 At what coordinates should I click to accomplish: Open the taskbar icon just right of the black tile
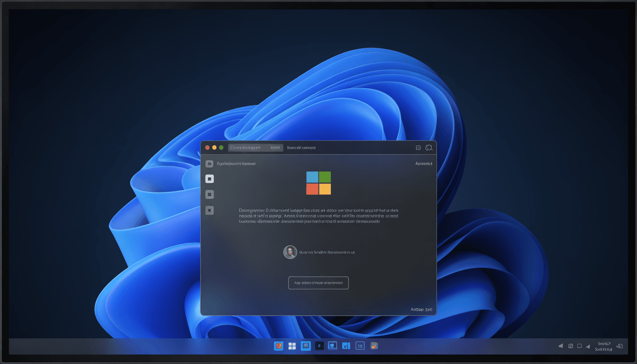tap(333, 346)
